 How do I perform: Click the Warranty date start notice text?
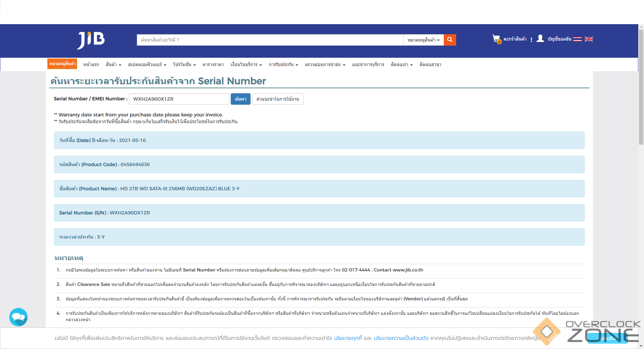pyautogui.click(x=138, y=115)
